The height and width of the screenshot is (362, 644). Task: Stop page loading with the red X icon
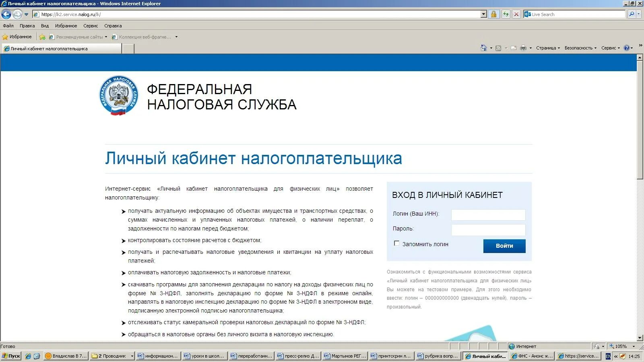click(x=516, y=14)
